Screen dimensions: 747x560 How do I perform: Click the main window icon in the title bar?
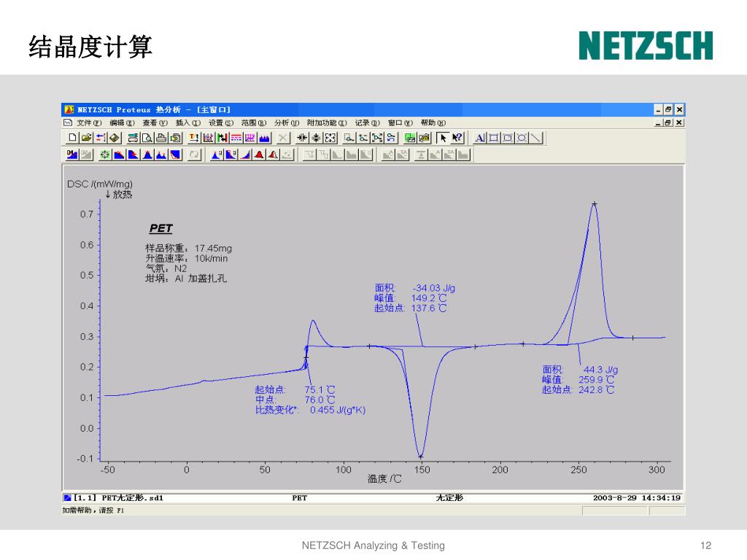69,109
